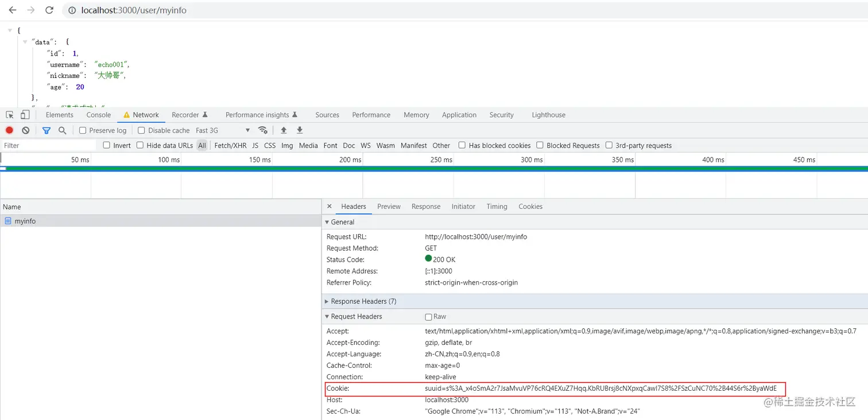The image size is (868, 420).
Task: Click the browser back arrow
Action: pyautogui.click(x=13, y=10)
